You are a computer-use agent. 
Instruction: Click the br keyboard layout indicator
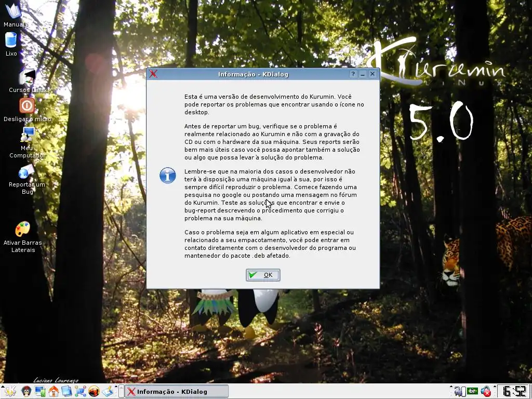pyautogui.click(x=472, y=391)
